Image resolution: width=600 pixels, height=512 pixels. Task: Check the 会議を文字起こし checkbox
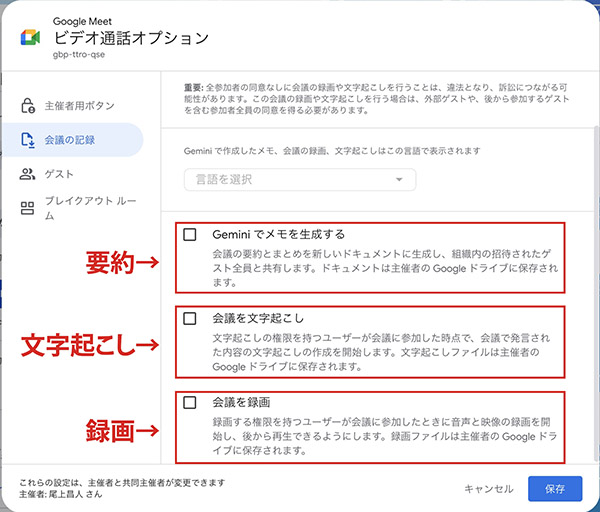click(x=190, y=318)
